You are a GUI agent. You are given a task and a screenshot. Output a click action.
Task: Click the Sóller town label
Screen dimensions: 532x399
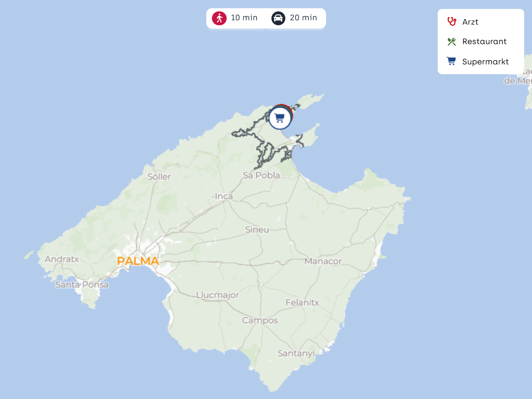(x=159, y=177)
